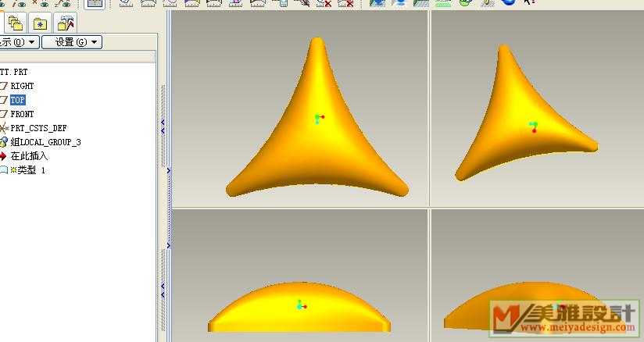The width and height of the screenshot is (644, 342).
Task: Select the RIGHT datum plane
Action: click(x=22, y=86)
